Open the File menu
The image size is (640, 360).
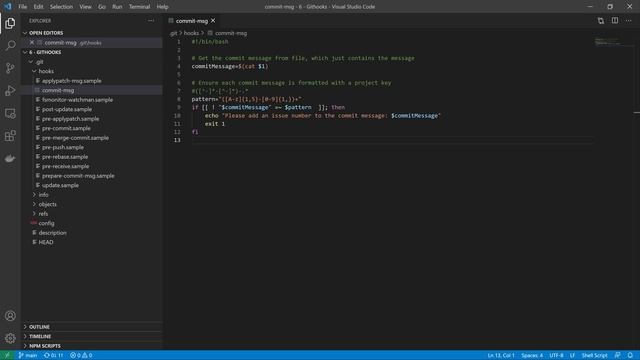click(22, 7)
